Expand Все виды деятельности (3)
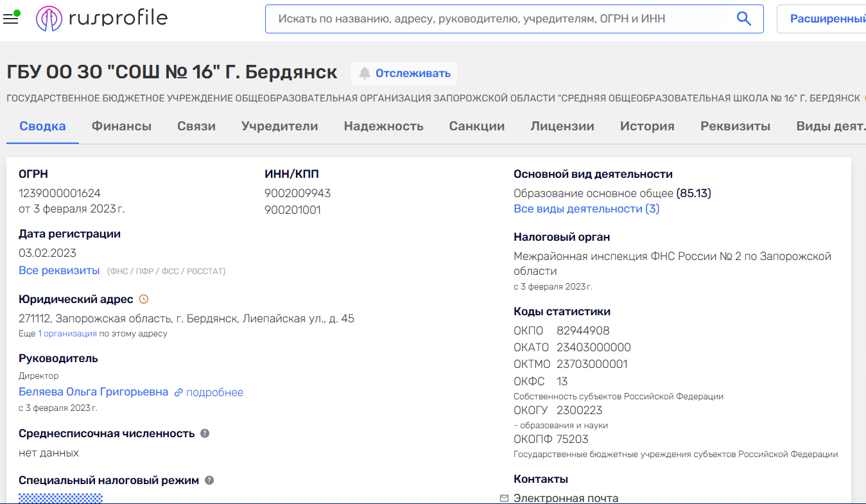 [x=586, y=209]
